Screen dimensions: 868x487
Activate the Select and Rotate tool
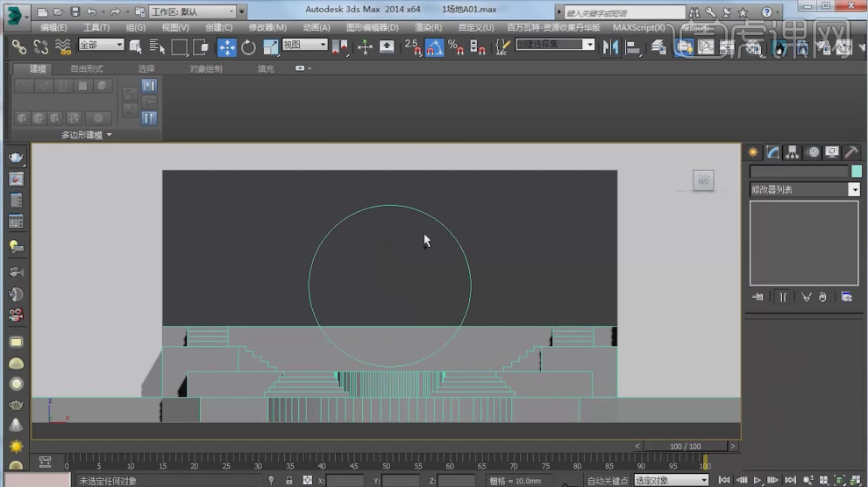248,47
